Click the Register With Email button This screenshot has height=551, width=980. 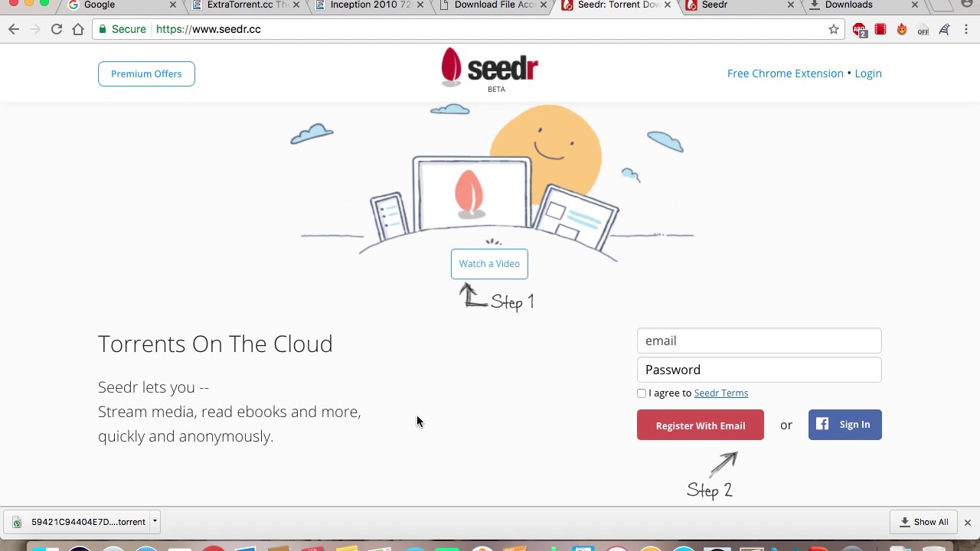tap(701, 425)
